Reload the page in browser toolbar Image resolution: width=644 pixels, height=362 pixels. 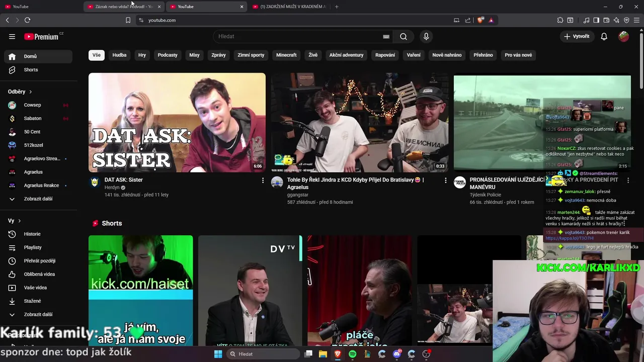pyautogui.click(x=27, y=20)
